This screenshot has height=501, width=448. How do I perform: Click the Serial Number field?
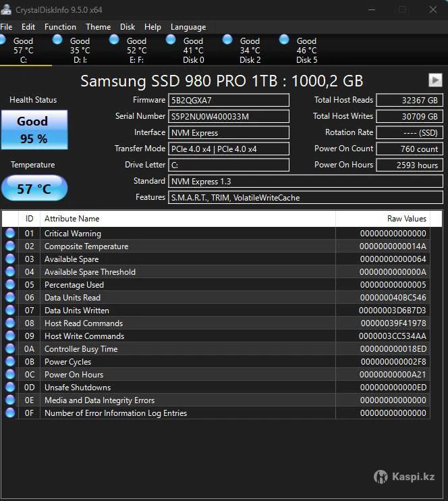click(229, 116)
